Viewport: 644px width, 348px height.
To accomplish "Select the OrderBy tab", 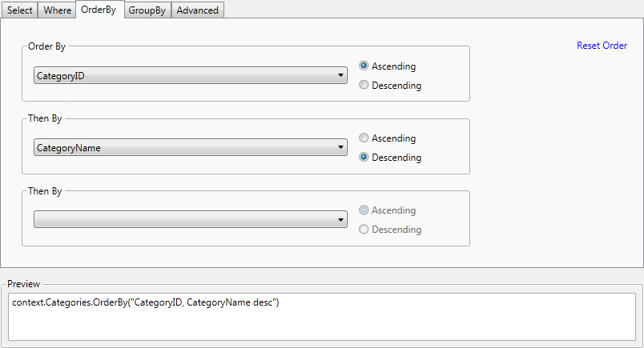I will pyautogui.click(x=99, y=10).
